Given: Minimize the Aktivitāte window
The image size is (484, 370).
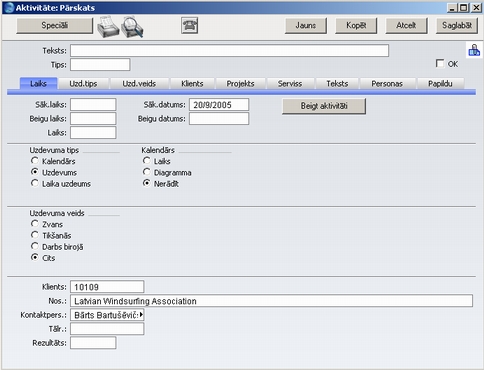Looking at the screenshot, I should pos(452,8).
